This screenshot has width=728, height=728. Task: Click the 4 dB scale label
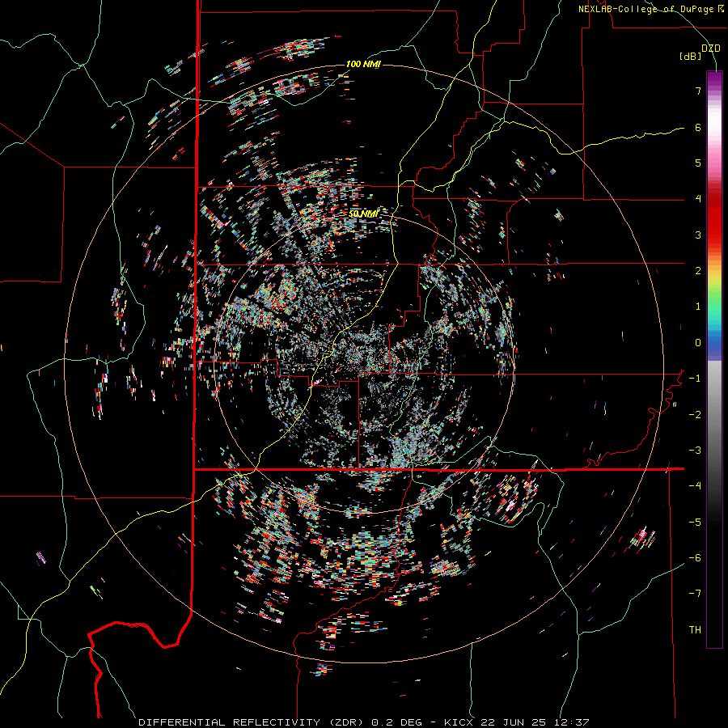698,199
